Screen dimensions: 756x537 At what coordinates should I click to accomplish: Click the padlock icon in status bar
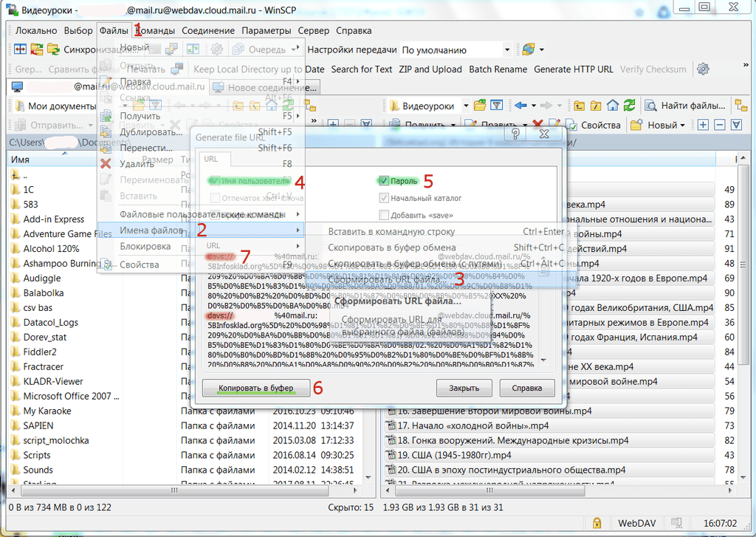597,523
